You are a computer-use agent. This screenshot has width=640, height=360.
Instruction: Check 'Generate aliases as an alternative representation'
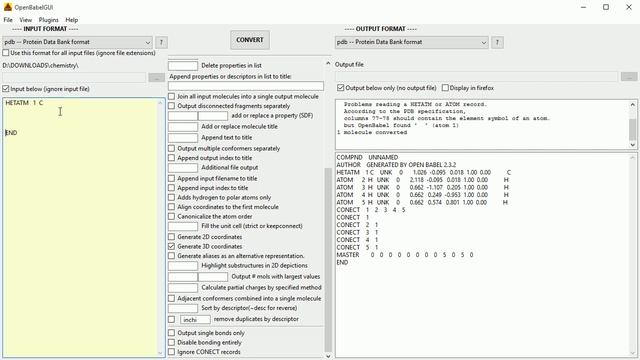pos(171,256)
